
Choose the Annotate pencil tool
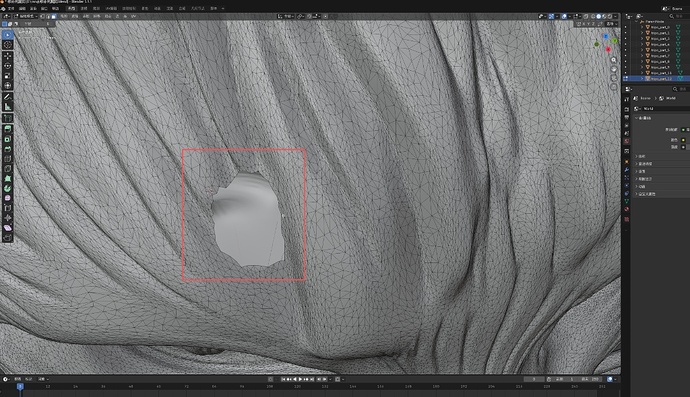[7, 96]
